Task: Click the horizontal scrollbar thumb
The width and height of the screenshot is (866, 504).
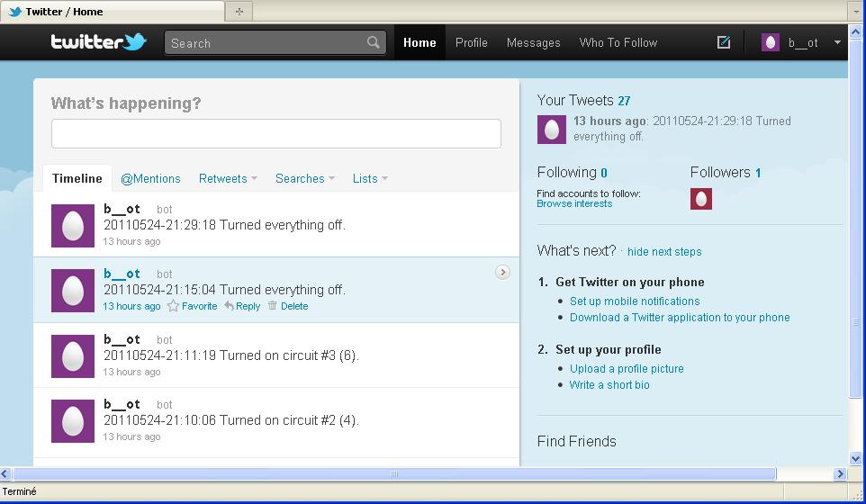Action: click(394, 473)
